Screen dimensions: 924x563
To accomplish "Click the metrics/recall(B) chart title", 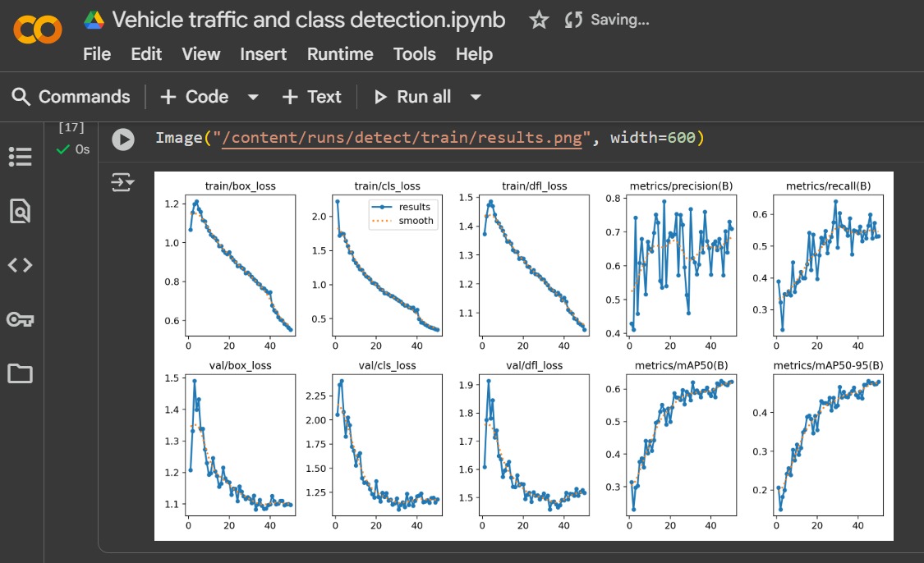I will coord(828,186).
